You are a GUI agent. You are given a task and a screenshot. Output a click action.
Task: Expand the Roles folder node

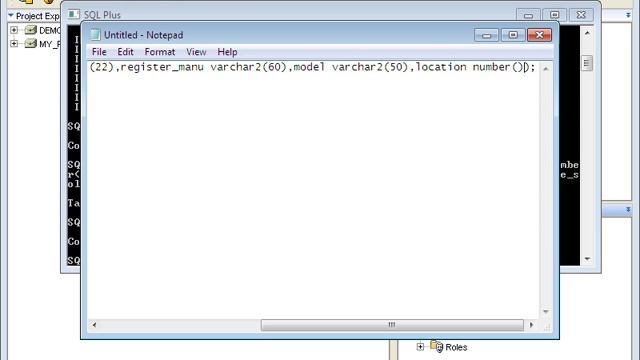tap(420, 347)
